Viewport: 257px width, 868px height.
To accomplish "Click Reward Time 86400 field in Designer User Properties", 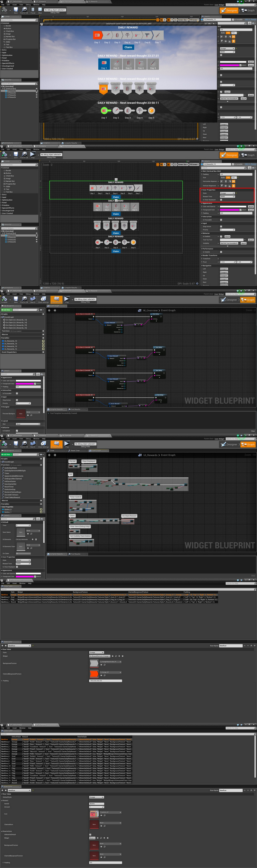I will coord(227,196).
